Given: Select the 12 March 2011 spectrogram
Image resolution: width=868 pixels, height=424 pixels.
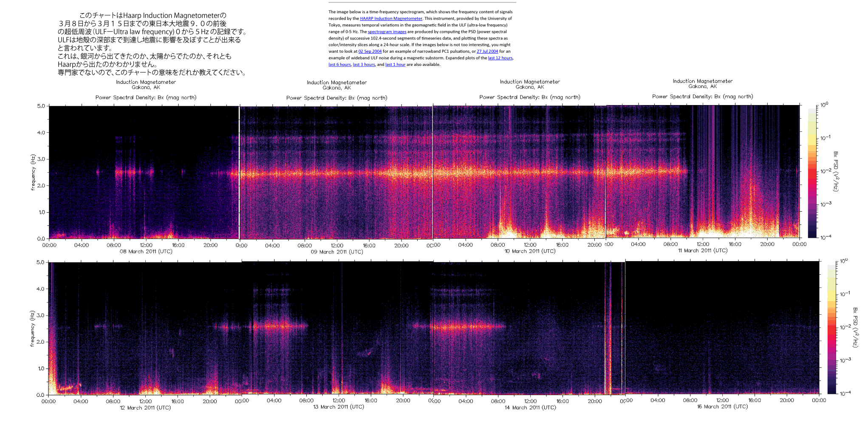Looking at the screenshot, I should point(145,328).
